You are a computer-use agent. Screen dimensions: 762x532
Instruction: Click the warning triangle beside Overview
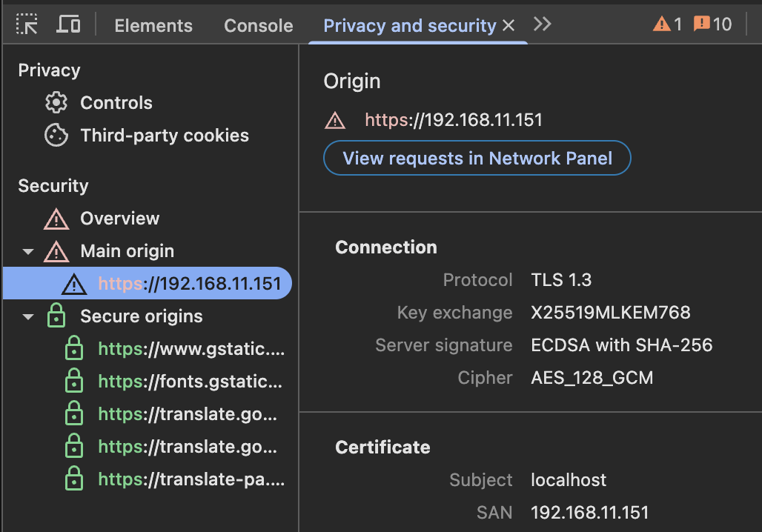56,218
